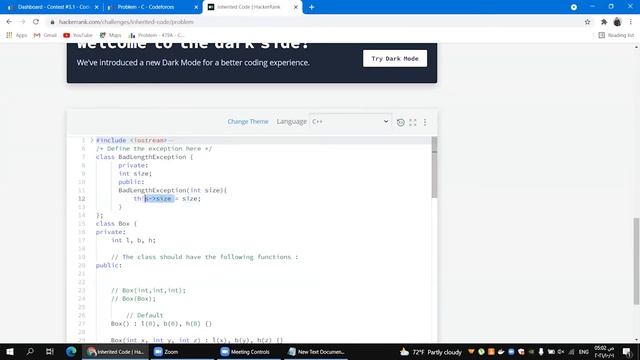Launch Microsoft Edge from the taskbar
640x360 pixels.
coord(71,351)
